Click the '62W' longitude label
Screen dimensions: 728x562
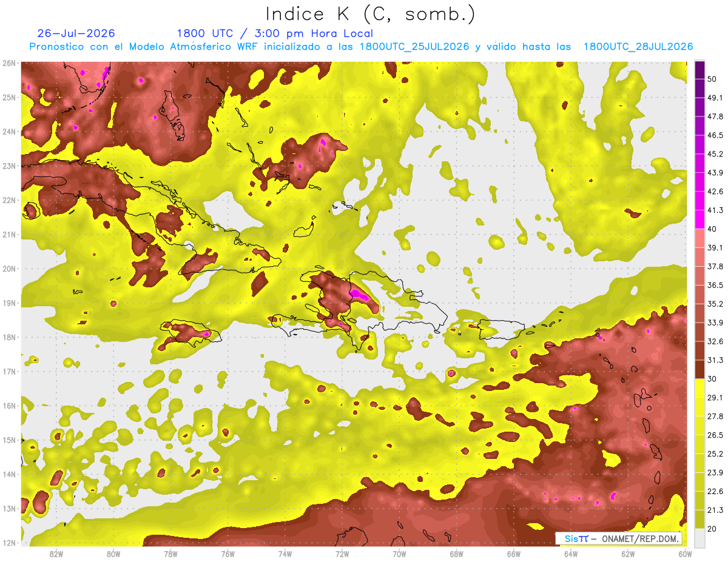tap(628, 554)
